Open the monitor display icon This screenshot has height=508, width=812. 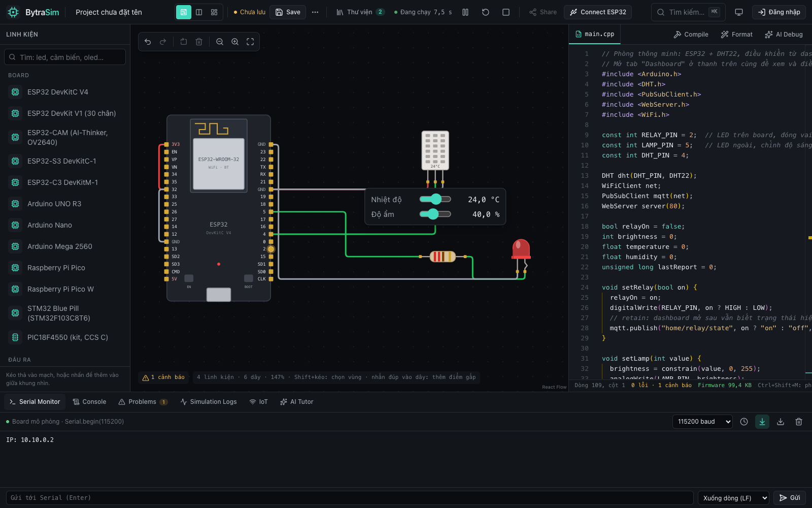[739, 12]
